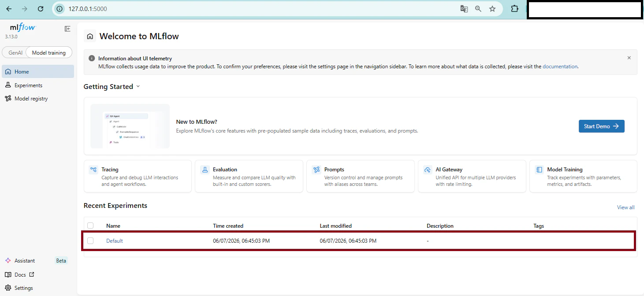The height and width of the screenshot is (296, 644).
Task: Click the AI Gateway card icon
Action: pyautogui.click(x=428, y=170)
